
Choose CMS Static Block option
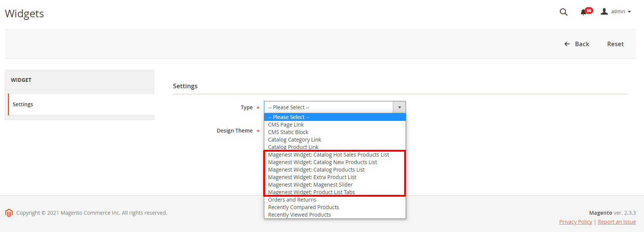[x=288, y=132]
